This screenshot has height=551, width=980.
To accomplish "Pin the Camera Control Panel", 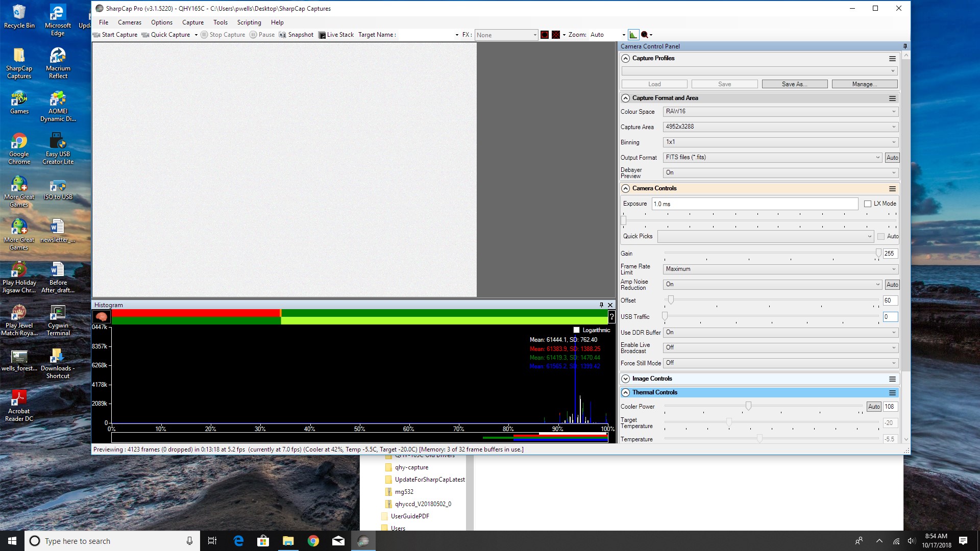I will tap(905, 46).
